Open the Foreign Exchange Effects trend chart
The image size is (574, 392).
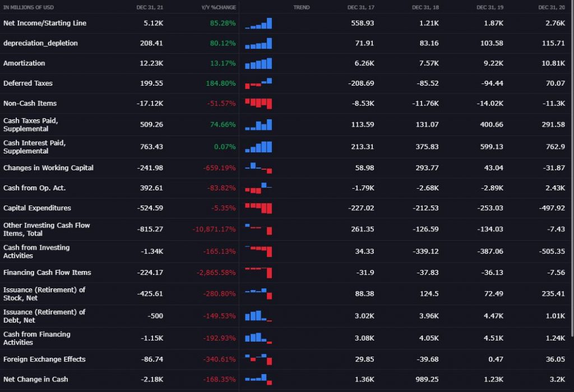click(258, 358)
